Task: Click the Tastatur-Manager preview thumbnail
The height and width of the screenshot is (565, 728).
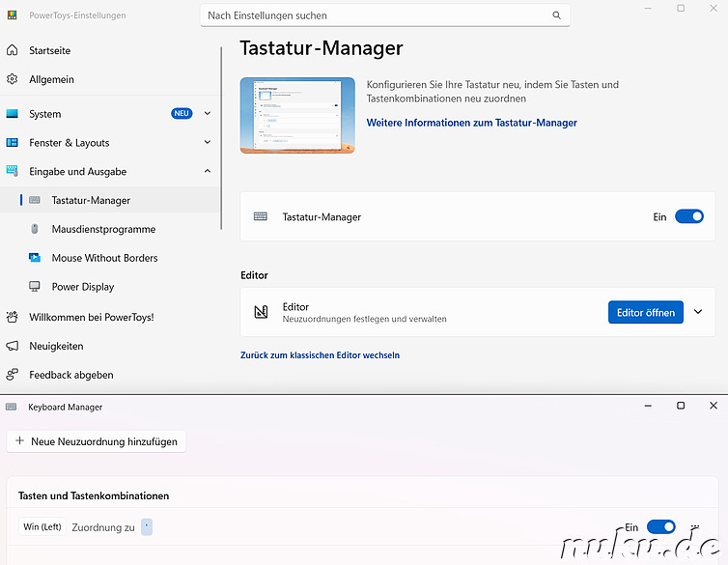Action: pos(297,115)
